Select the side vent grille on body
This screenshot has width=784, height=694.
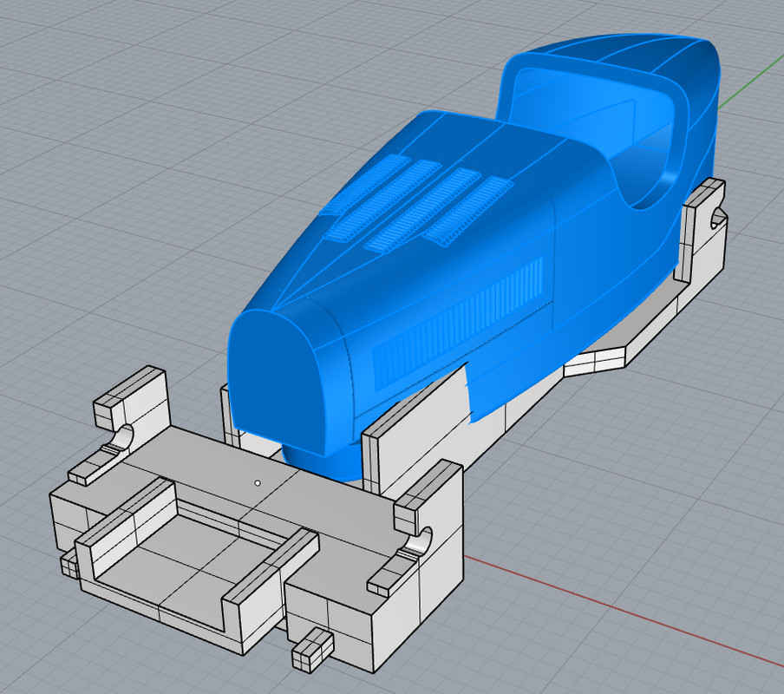pos(458,323)
